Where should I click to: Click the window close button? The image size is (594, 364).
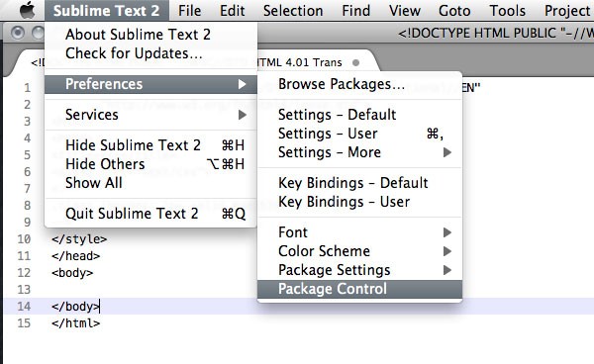[18, 34]
